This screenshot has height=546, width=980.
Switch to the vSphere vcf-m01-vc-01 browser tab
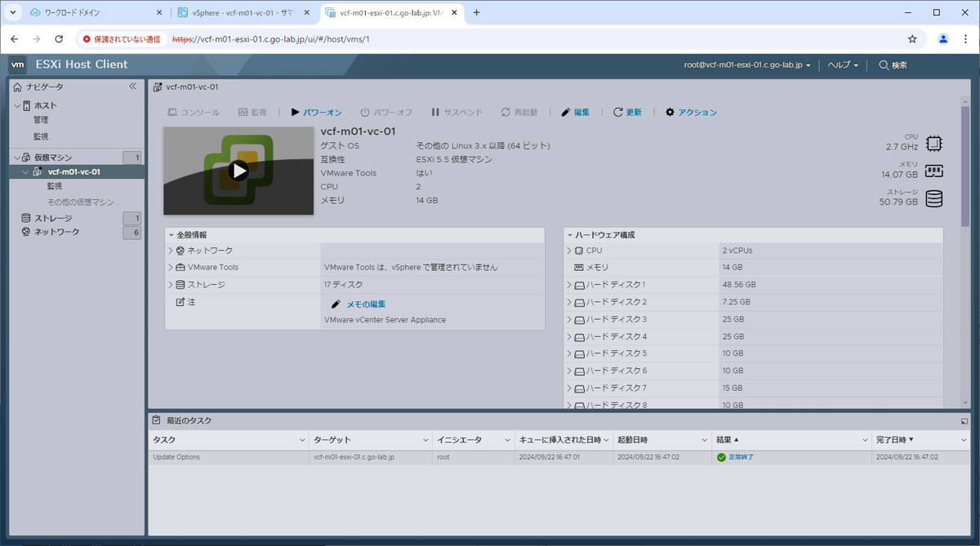coord(244,13)
